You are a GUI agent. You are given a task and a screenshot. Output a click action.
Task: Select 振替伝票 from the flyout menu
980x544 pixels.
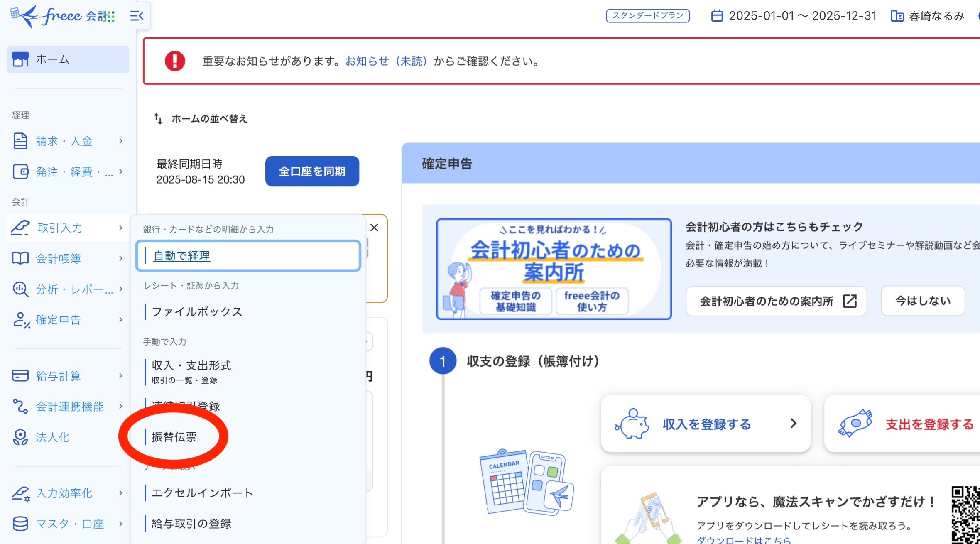[x=174, y=437]
